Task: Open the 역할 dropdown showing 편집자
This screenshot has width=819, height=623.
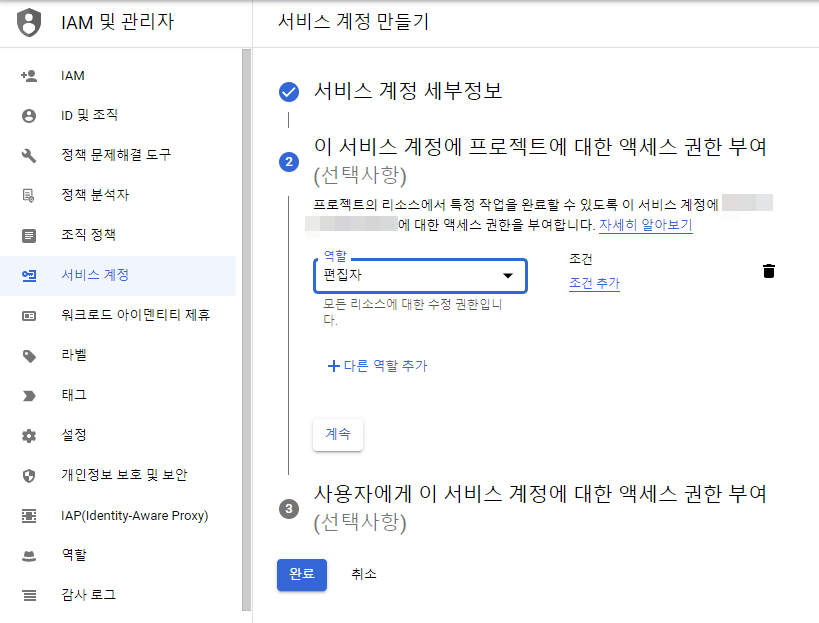Action: [419, 275]
